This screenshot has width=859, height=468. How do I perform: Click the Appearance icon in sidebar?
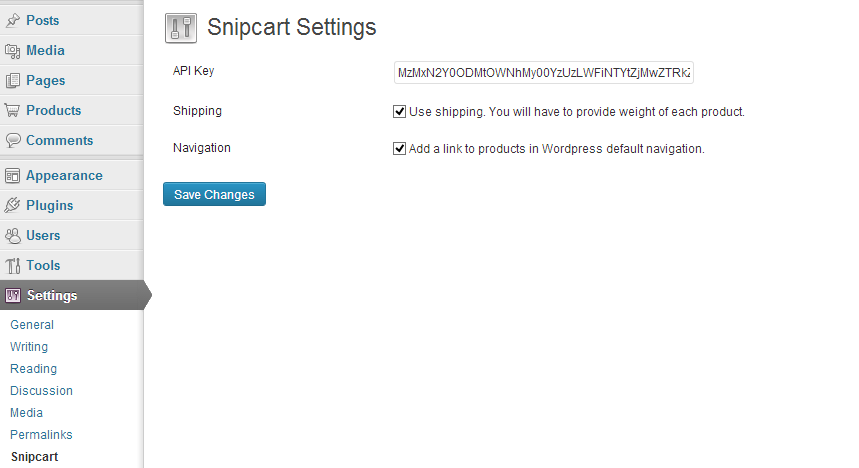[13, 176]
